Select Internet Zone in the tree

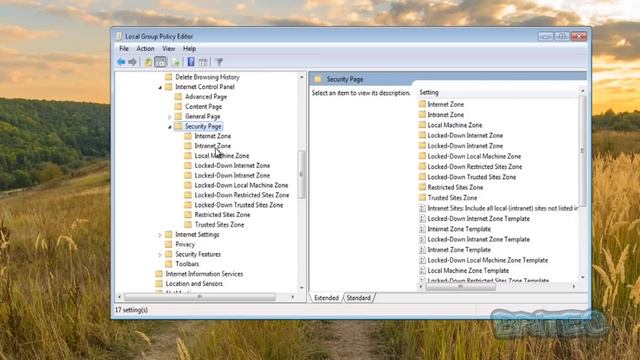[213, 136]
